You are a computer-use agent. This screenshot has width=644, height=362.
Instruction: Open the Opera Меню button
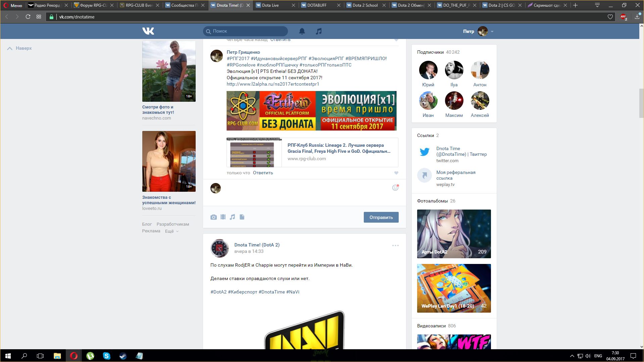click(x=13, y=5)
